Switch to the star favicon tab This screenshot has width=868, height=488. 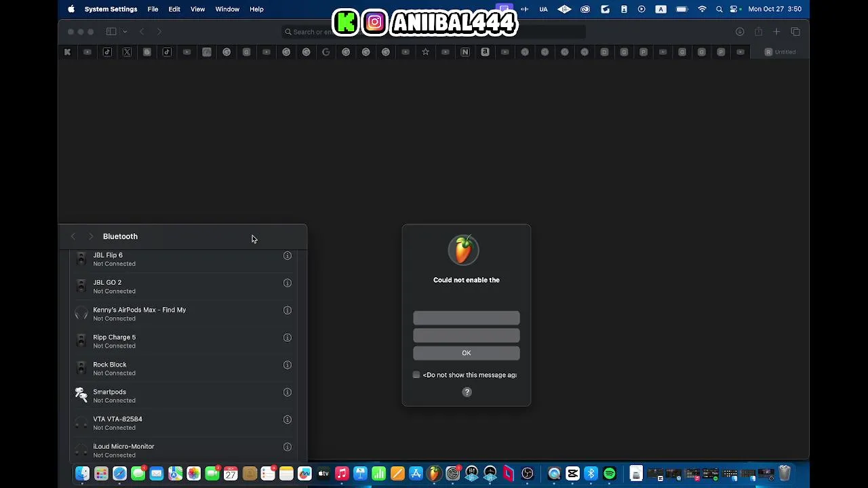pos(425,52)
